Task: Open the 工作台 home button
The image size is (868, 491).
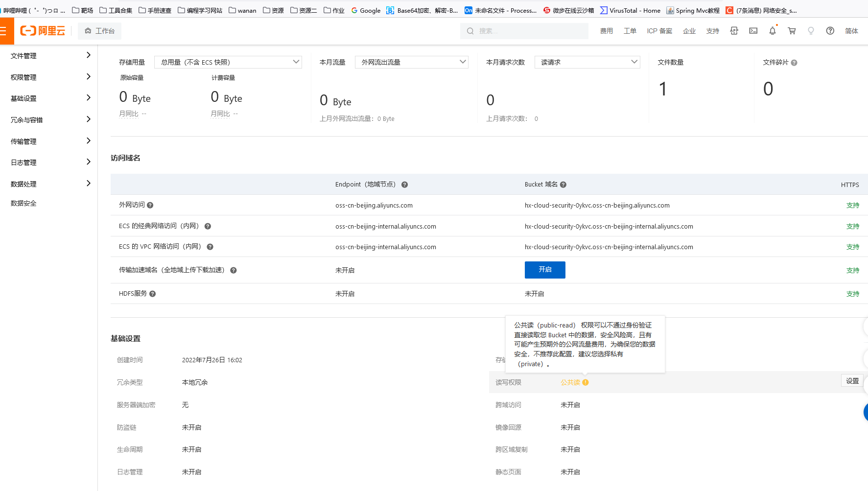Action: (x=99, y=31)
